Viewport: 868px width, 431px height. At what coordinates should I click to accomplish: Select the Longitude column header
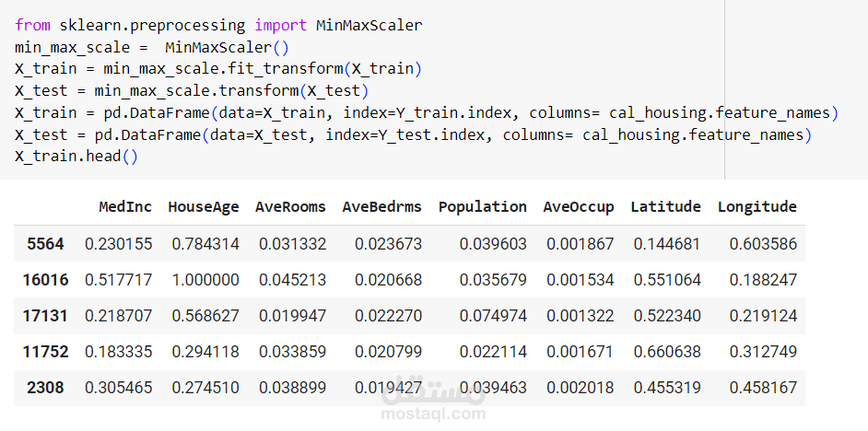(757, 207)
